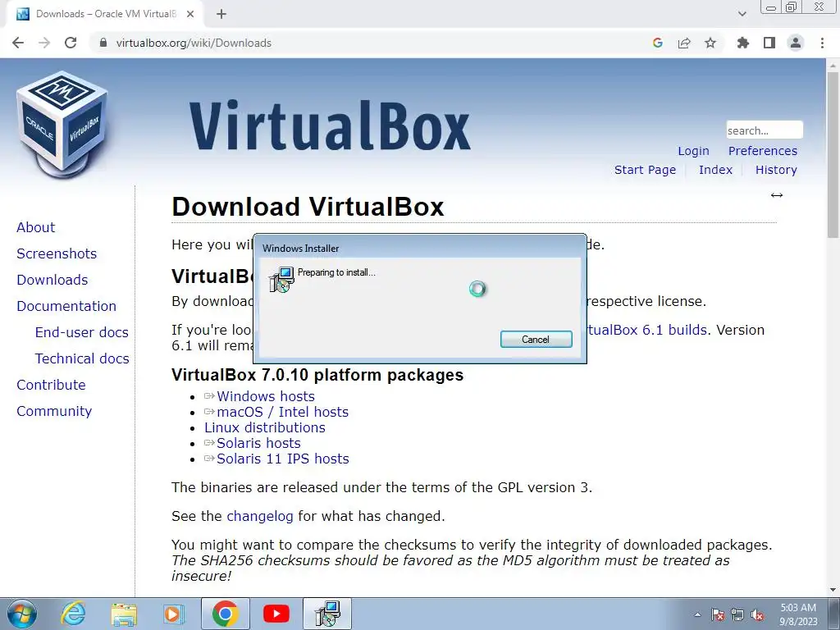Open the Chrome three-dot menu

[822, 43]
